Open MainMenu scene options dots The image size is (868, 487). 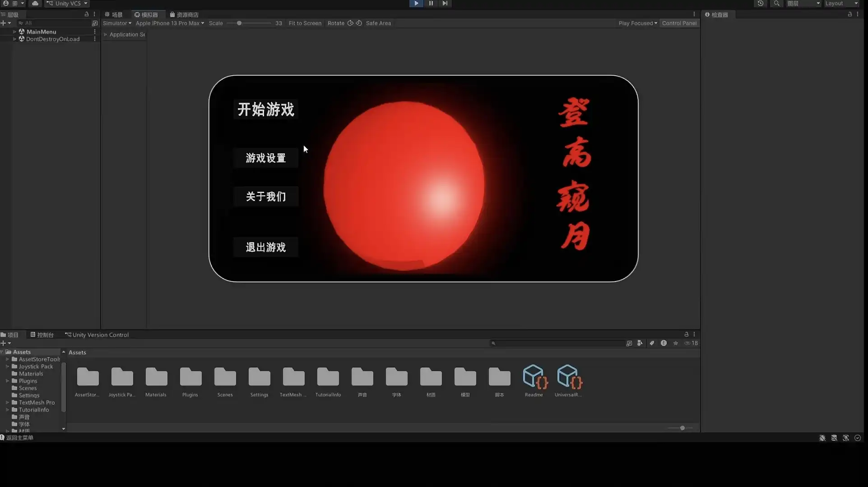point(95,32)
